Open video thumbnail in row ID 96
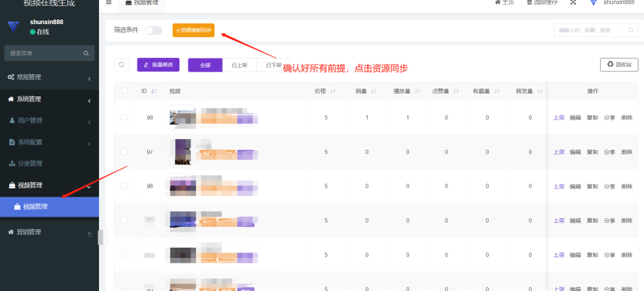 (x=182, y=186)
